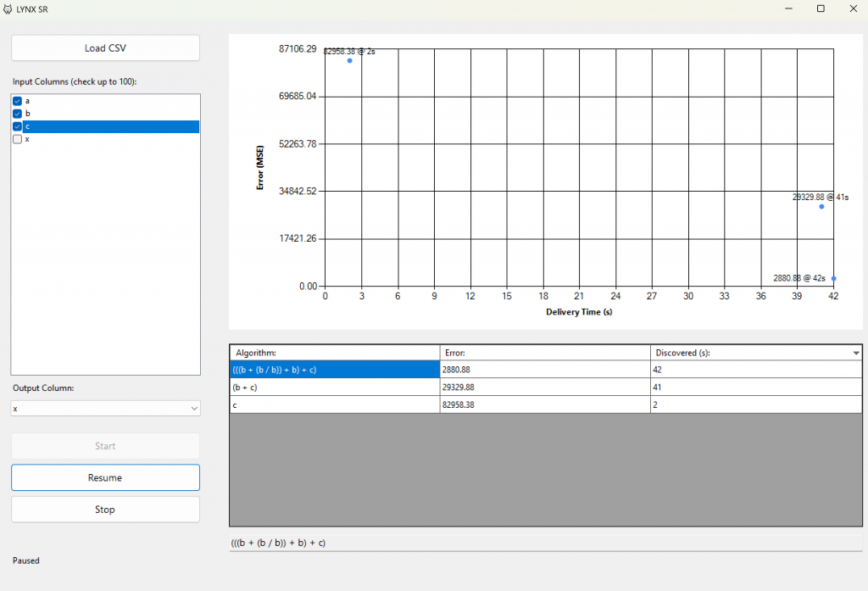Click the 82958.38 @ 2s data point
Image resolution: width=868 pixels, height=591 pixels.
pyautogui.click(x=349, y=60)
